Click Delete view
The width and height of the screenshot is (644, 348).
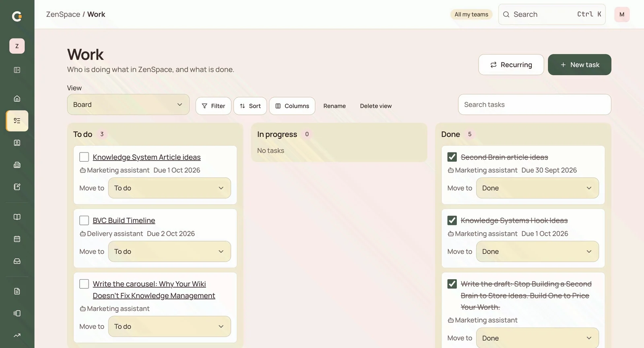click(x=376, y=106)
